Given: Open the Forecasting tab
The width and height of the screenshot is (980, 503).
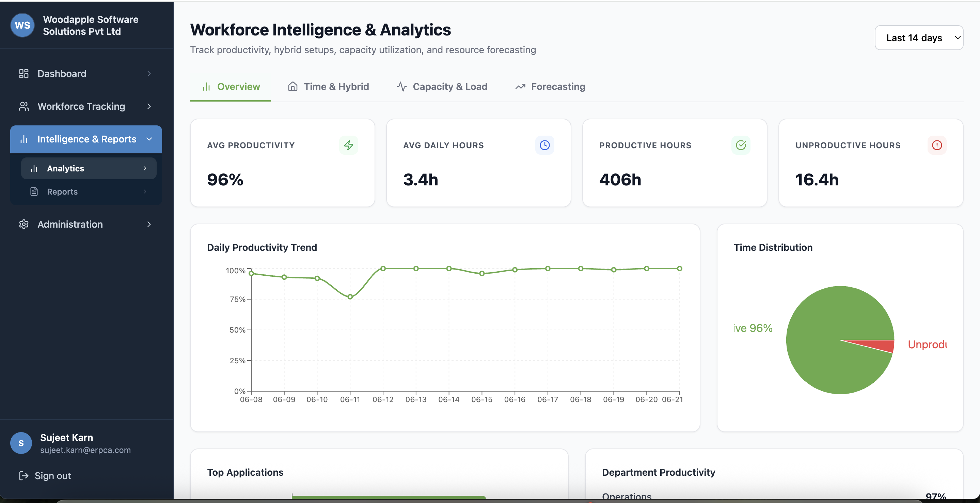Looking at the screenshot, I should click(x=550, y=87).
